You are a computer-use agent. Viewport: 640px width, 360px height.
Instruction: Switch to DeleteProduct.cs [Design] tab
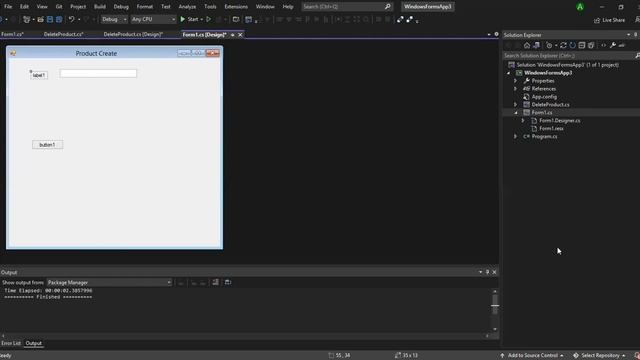(x=133, y=35)
